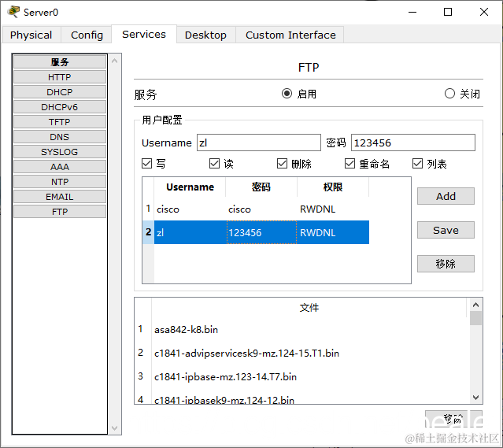
Task: Toggle the 列表 (list) permission checkbox
Action: tap(417, 163)
